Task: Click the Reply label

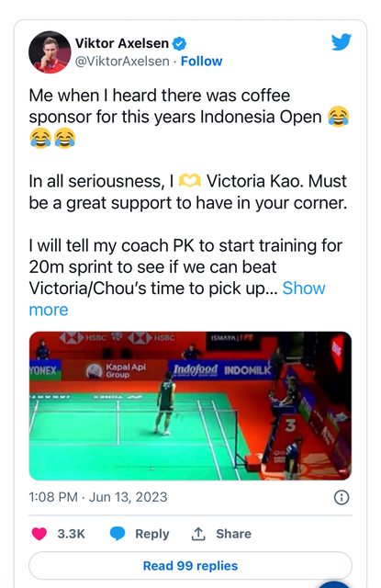Action: (x=152, y=534)
